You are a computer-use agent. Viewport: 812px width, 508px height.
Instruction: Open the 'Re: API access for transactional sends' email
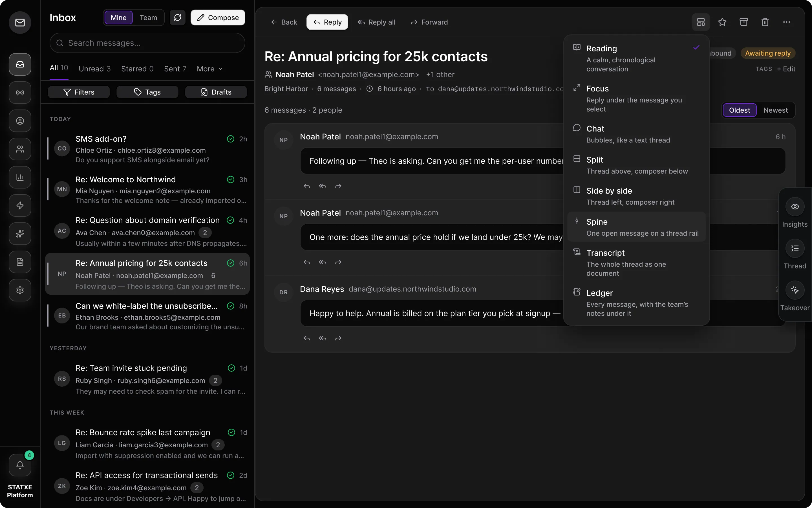tap(147, 487)
